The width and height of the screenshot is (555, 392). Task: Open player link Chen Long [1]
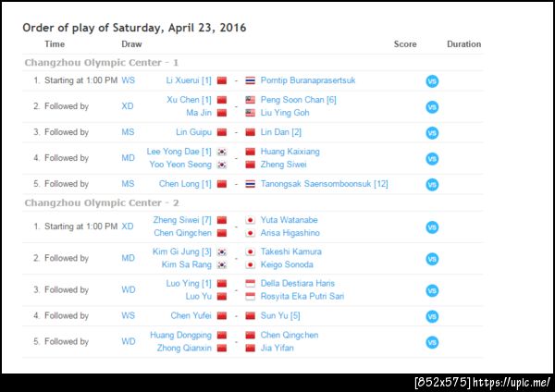[x=185, y=184]
